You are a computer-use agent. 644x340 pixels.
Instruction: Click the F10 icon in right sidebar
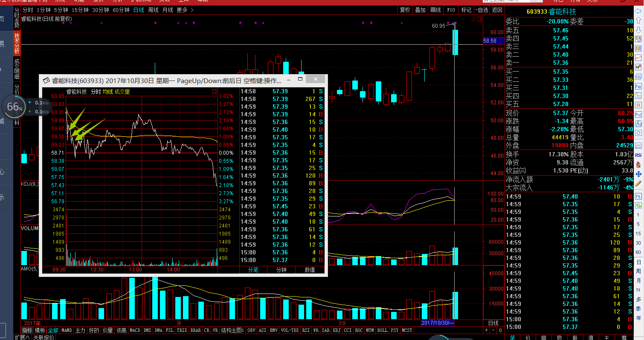pos(638,86)
